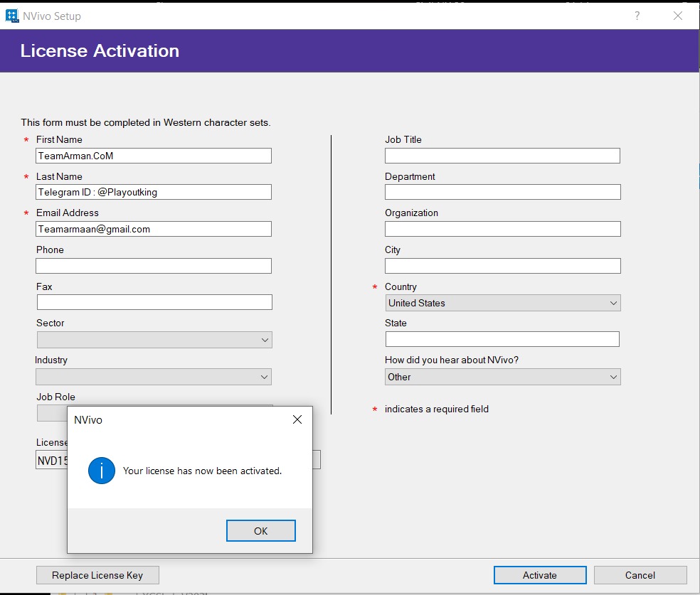Click 'This form must be completed in Western character sets.' text

[146, 123]
